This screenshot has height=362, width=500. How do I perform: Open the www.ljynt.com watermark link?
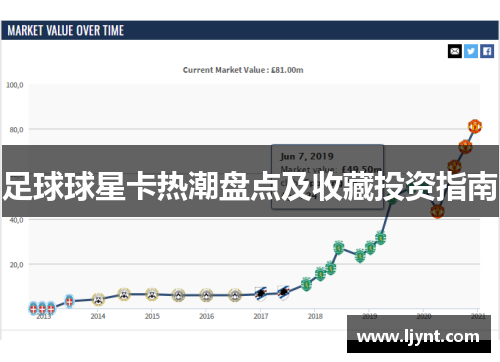(418, 336)
